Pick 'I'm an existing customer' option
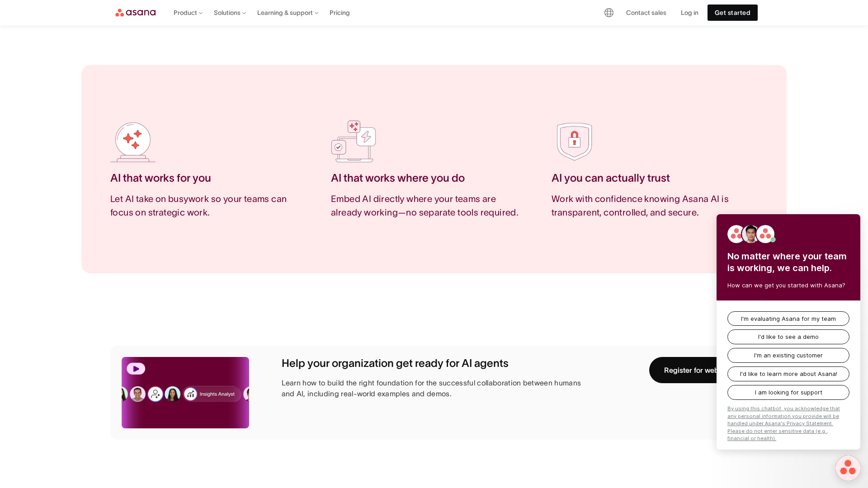The width and height of the screenshot is (868, 488). click(788, 355)
